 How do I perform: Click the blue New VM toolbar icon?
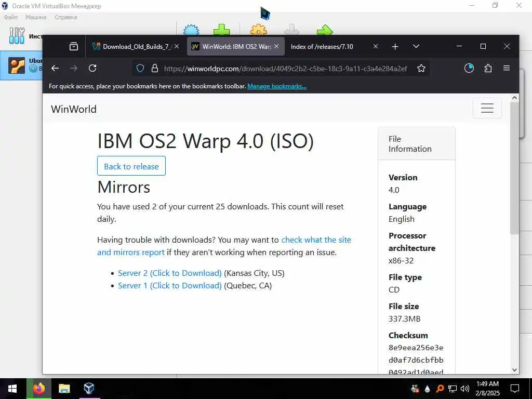point(191,30)
